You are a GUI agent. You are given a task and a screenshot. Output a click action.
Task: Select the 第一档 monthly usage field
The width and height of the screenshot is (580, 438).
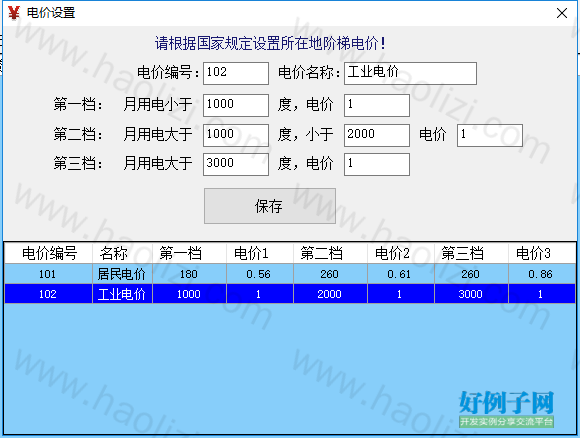[236, 105]
